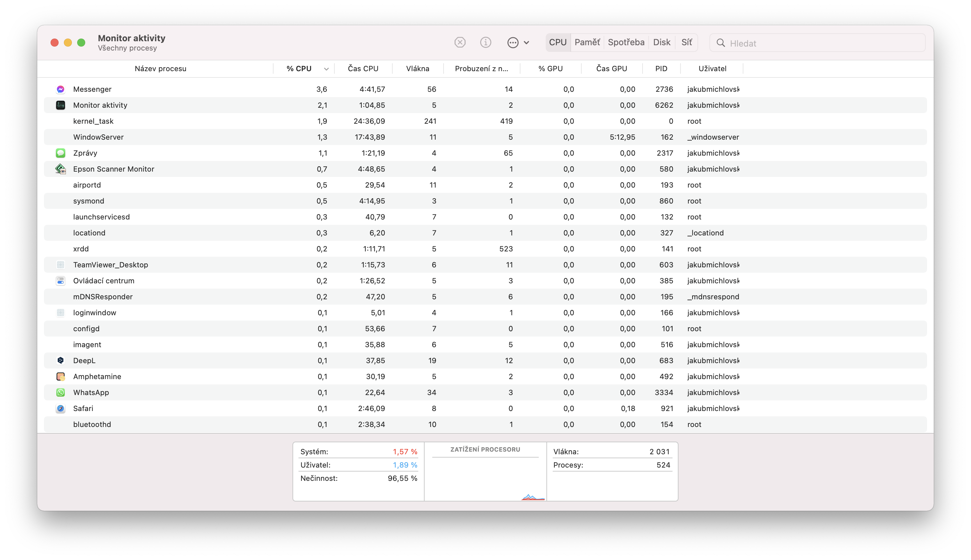Switch to the Spotřeba tab
The width and height of the screenshot is (971, 560).
626,42
